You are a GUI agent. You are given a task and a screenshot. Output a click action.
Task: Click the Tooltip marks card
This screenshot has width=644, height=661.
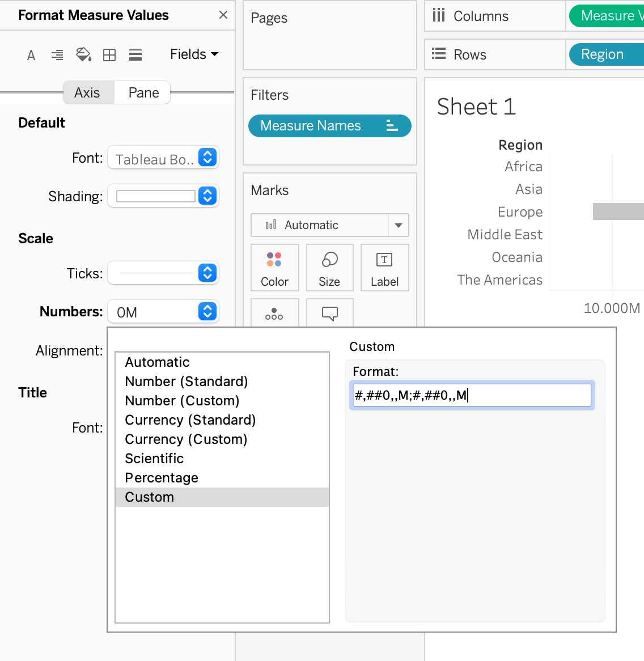pos(329,313)
